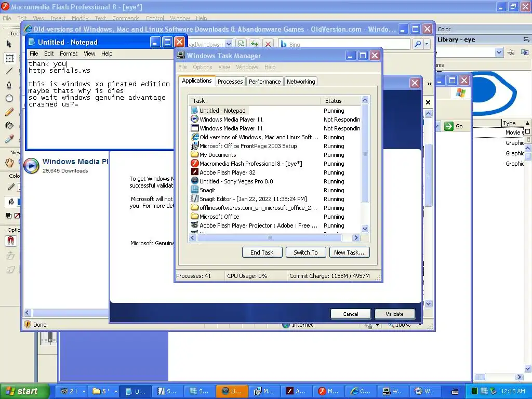
Task: Click the Switch To button
Action: pos(305,252)
